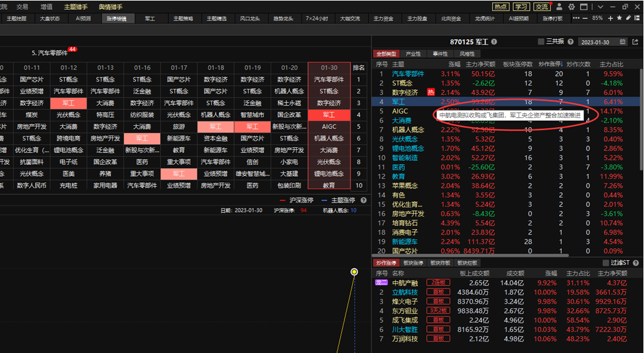Open the 主题猎手 top menu
The height and width of the screenshot is (353, 644).
point(76,7)
